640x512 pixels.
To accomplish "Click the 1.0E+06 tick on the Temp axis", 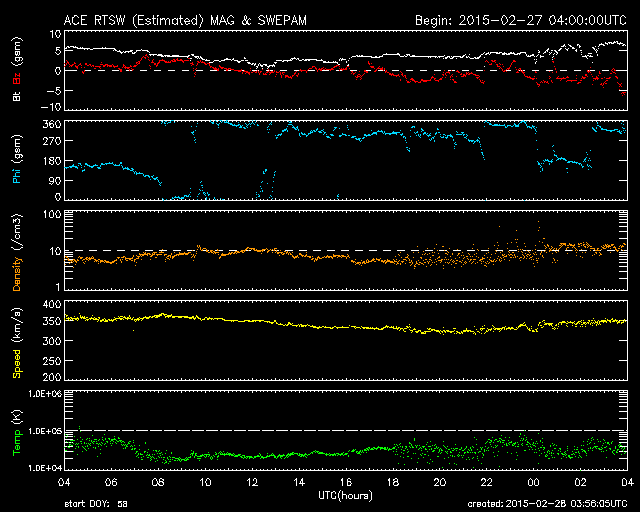I will [45, 394].
